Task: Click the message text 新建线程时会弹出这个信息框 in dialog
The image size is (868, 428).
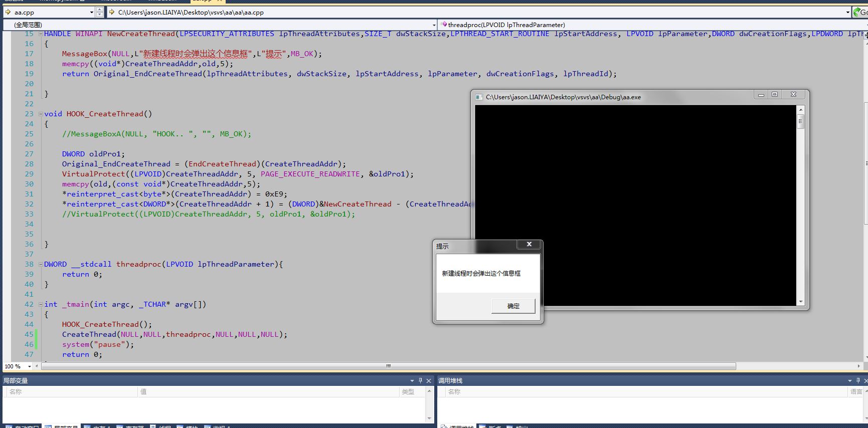Action: coord(481,274)
